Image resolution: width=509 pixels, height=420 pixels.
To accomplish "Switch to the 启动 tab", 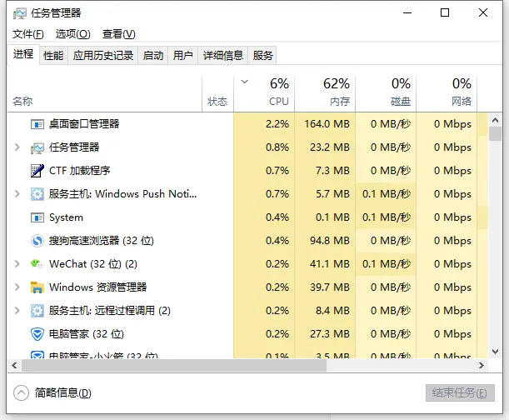I will [153, 56].
